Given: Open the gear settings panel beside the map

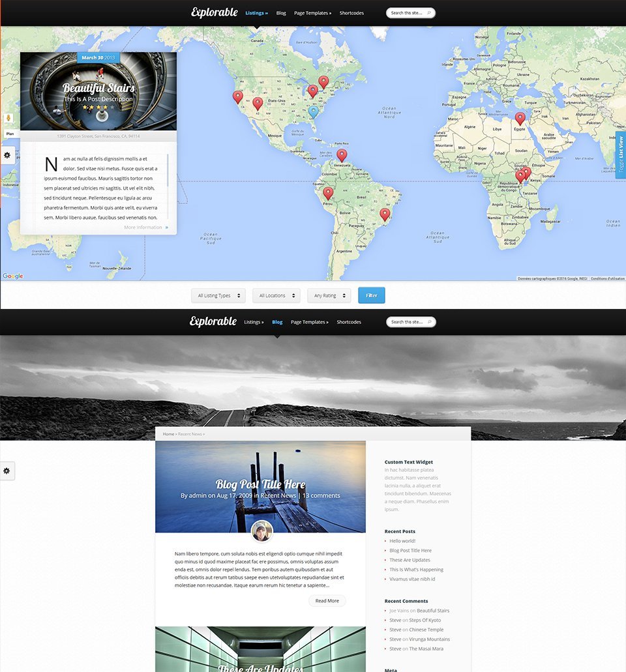Looking at the screenshot, I should [x=7, y=155].
